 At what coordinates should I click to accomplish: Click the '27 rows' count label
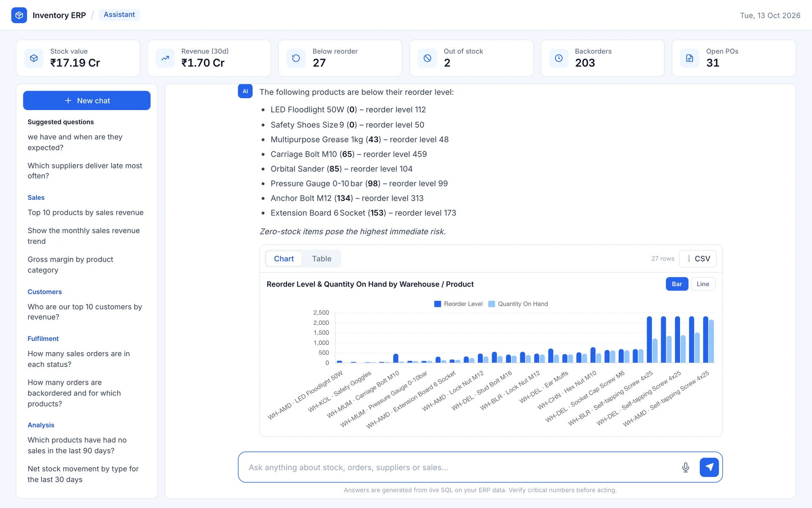(x=663, y=259)
